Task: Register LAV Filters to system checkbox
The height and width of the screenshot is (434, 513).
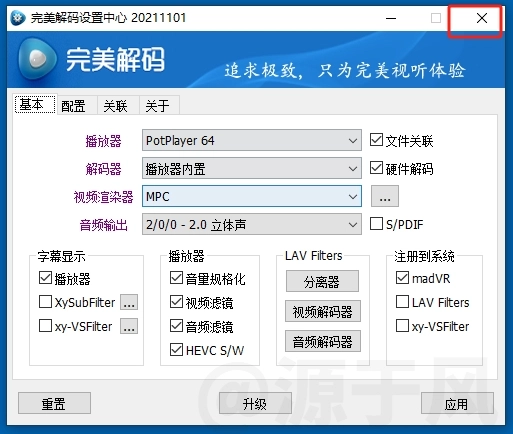Action: pos(402,302)
